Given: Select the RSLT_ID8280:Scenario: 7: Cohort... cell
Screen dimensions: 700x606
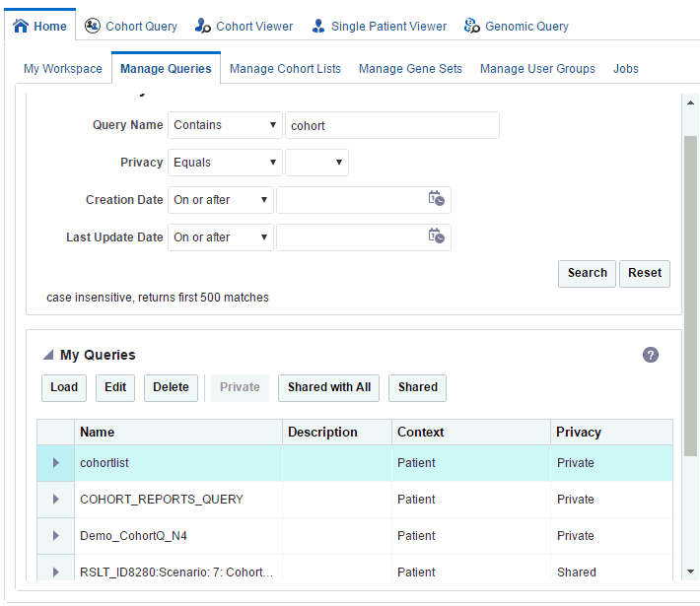Looking at the screenshot, I should pyautogui.click(x=178, y=570).
